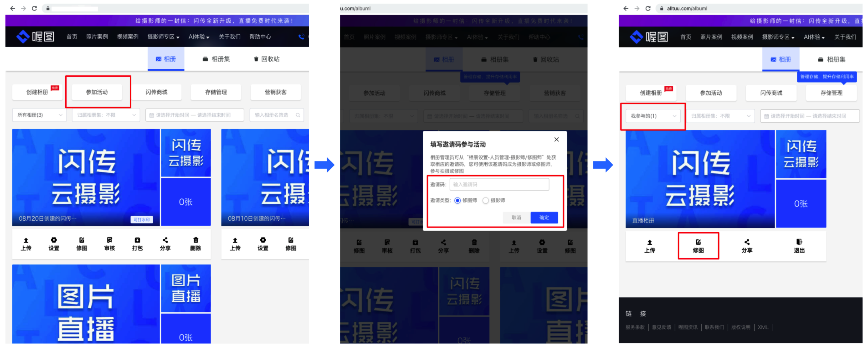This screenshot has height=347, width=868.
Task: Click 存储管理 button in left screenshot
Action: 216,92
